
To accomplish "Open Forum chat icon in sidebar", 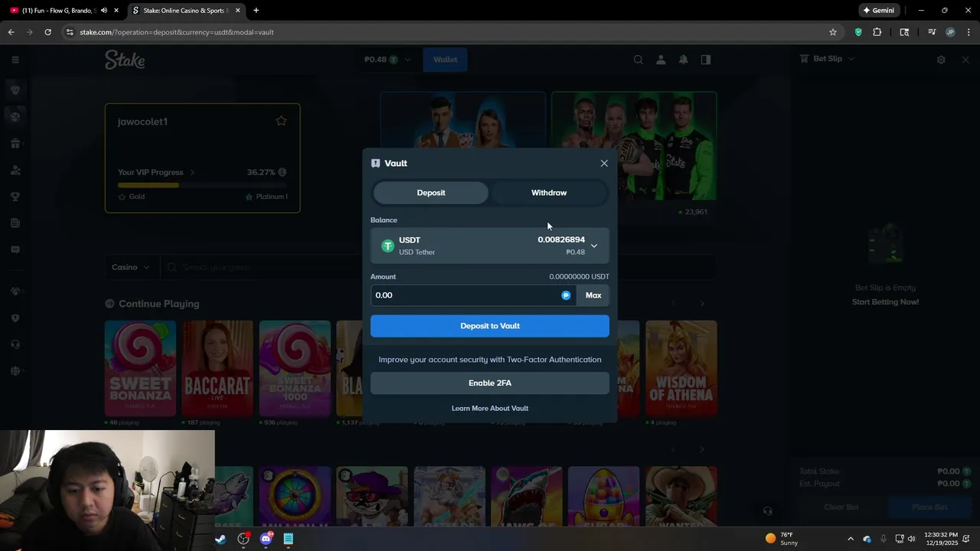I will (x=15, y=249).
